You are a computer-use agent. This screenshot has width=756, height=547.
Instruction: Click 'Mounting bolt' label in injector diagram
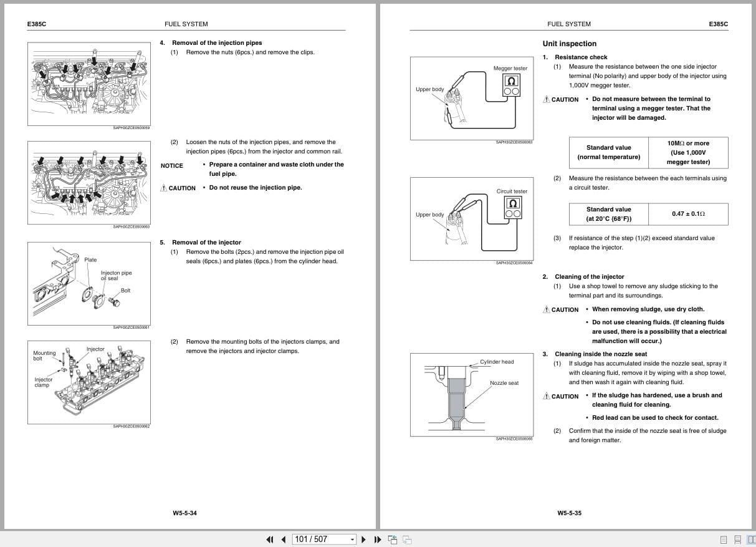pyautogui.click(x=44, y=356)
